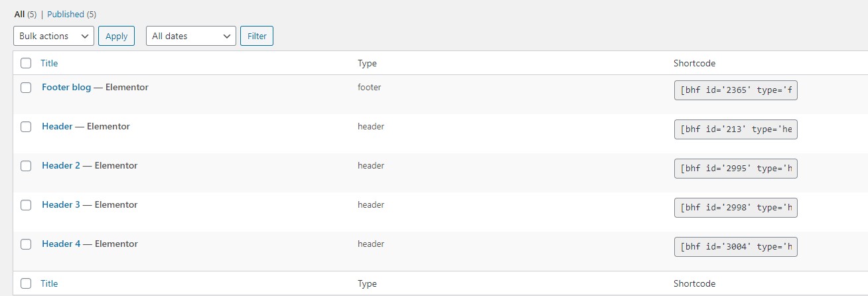868x296 pixels.
Task: Select the shortcode field with id 2365
Action: 735,90
